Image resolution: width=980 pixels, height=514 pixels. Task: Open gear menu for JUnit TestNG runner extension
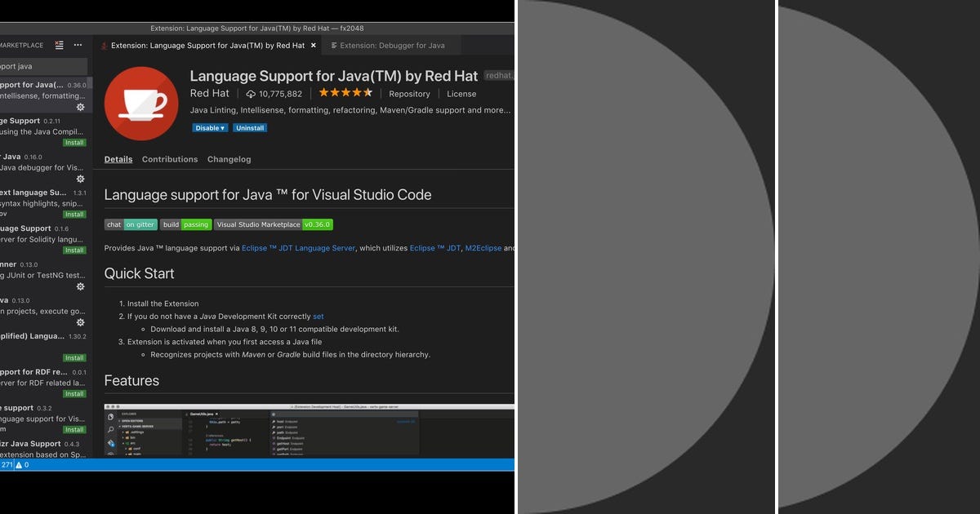pyautogui.click(x=80, y=286)
